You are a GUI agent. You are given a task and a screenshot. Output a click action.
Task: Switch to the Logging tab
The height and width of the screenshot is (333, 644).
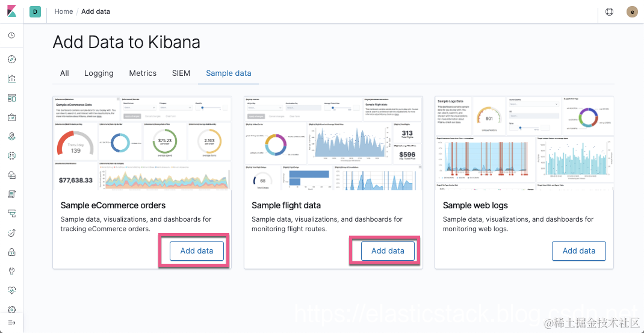[x=99, y=73]
